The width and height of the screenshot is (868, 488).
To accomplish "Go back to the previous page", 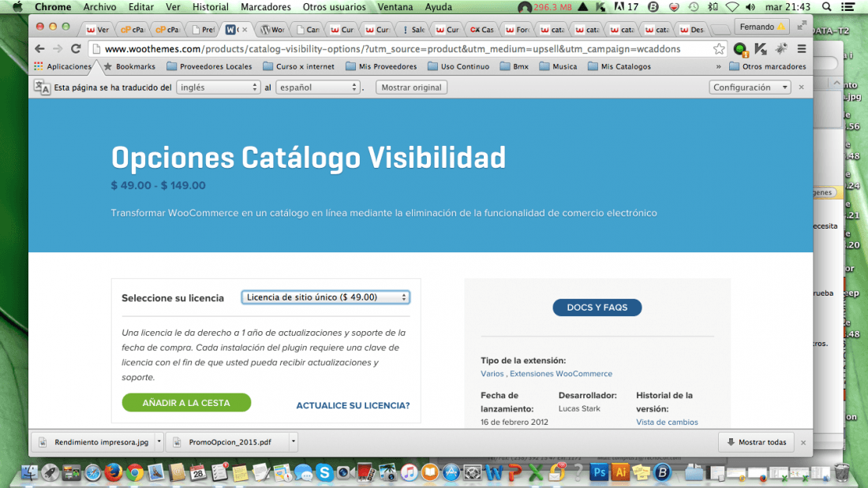I will click(x=39, y=49).
